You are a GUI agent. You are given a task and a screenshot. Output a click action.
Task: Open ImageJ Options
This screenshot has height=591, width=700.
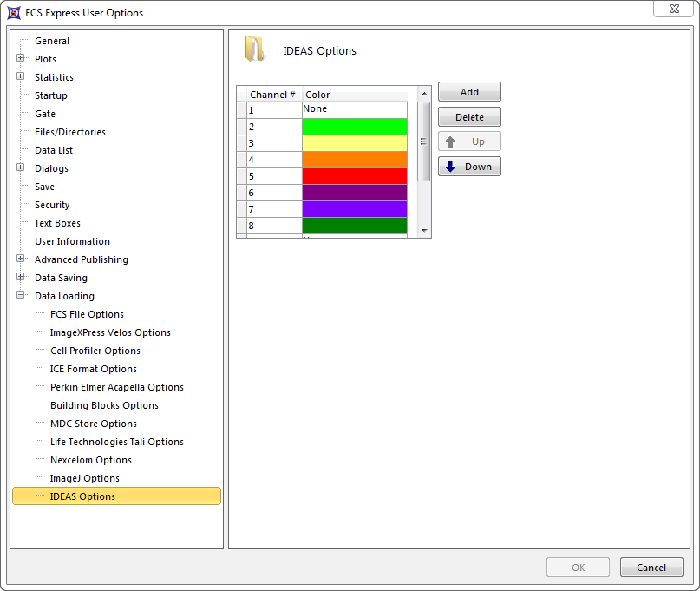85,478
